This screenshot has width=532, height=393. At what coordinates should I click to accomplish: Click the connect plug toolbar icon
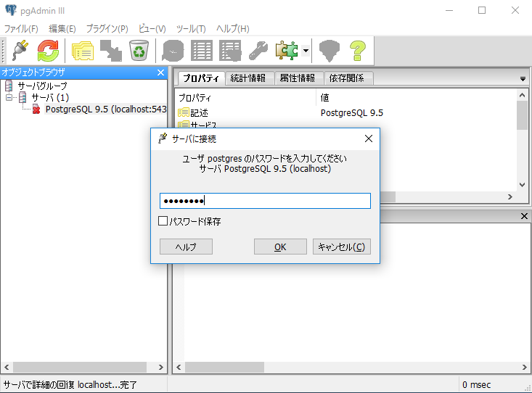click(x=20, y=51)
